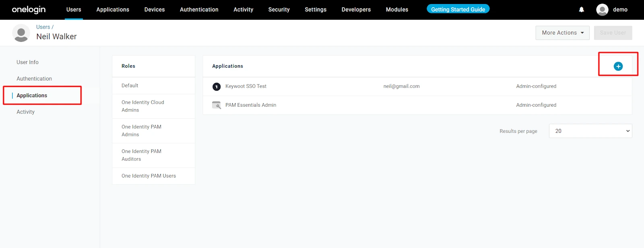Screen dimensions: 644x248
Task: Click the Results per page label
Action: [518, 131]
